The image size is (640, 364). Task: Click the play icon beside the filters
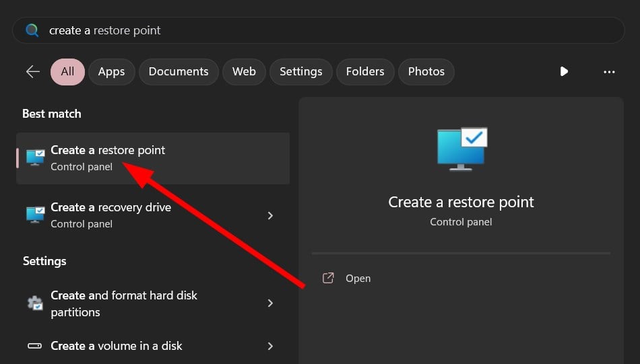(565, 71)
